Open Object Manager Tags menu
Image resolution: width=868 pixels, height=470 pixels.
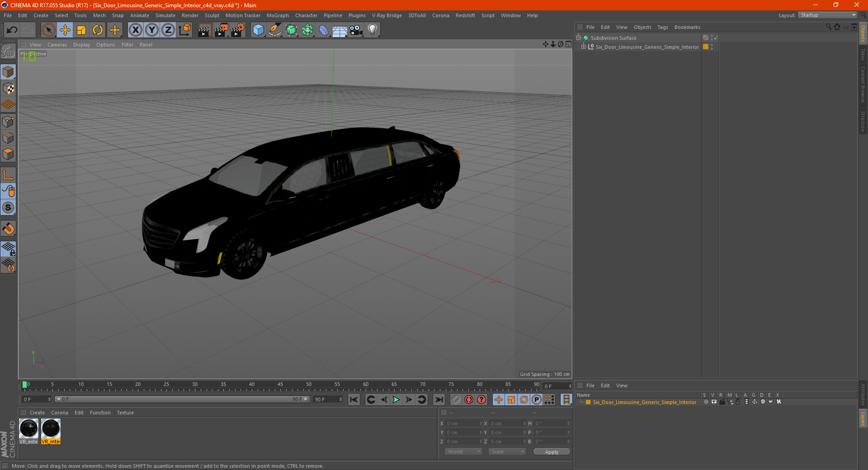click(662, 27)
